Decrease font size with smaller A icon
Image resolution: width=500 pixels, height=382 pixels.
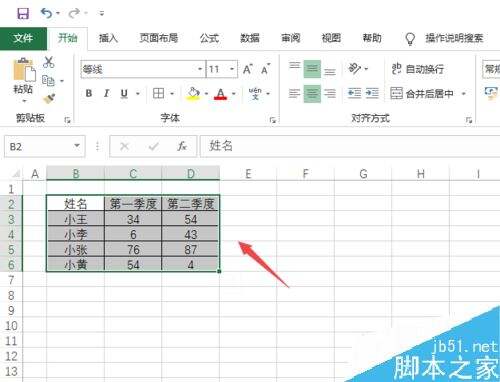tap(266, 69)
